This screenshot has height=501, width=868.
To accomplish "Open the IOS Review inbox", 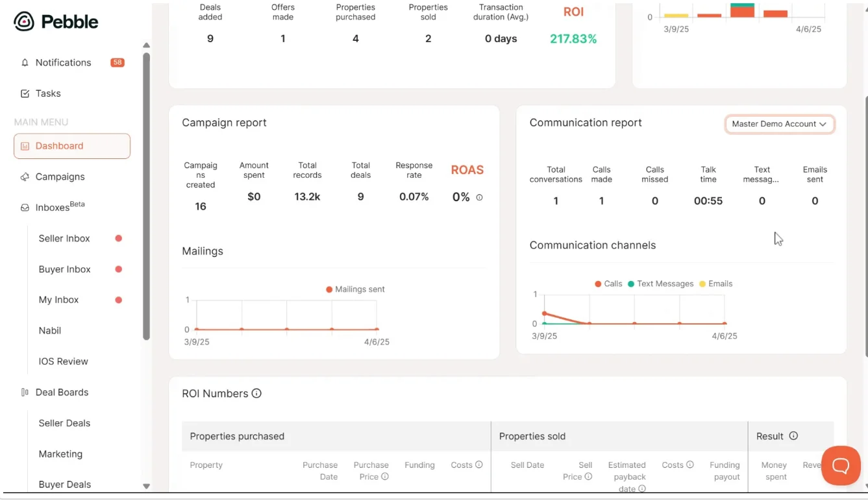I will point(63,361).
